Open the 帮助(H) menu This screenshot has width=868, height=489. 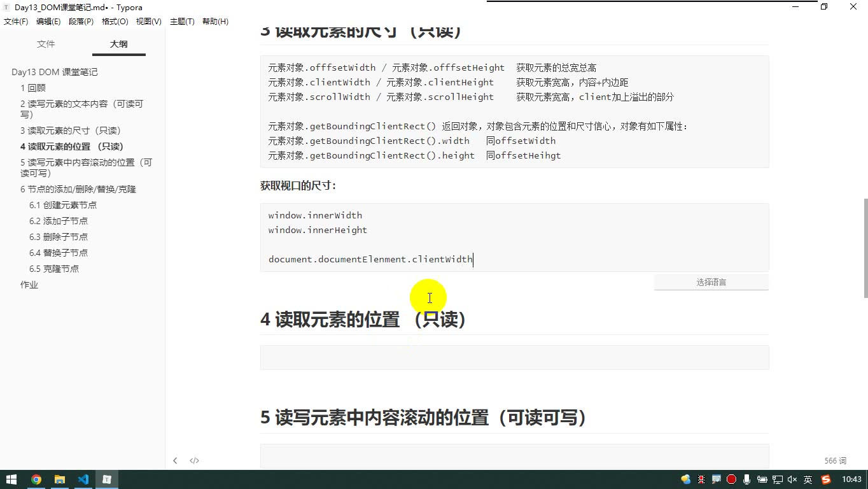coord(215,22)
